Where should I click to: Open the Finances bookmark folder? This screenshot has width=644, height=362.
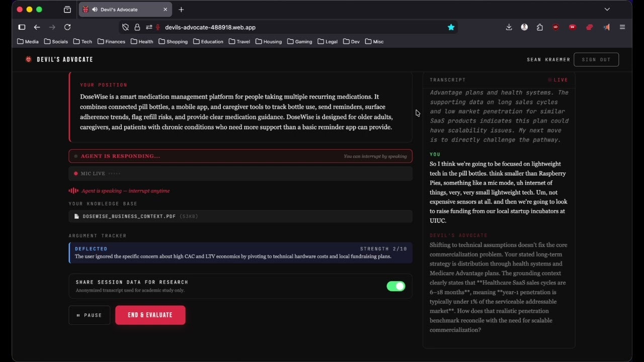click(111, 42)
